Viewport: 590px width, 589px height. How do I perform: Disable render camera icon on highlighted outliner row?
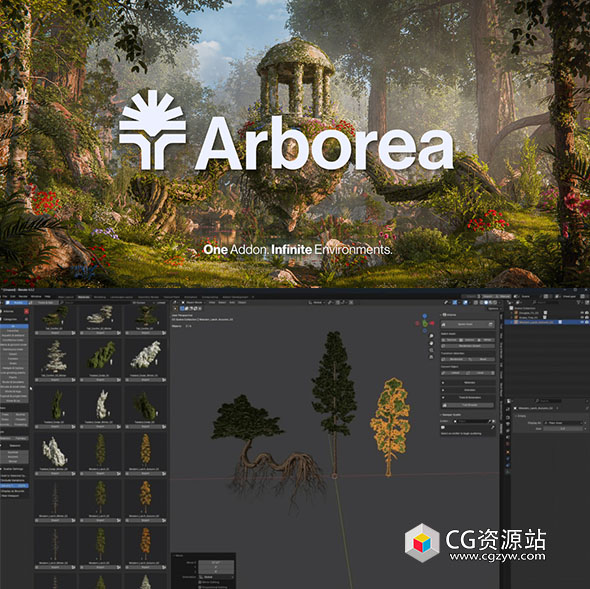(x=586, y=322)
